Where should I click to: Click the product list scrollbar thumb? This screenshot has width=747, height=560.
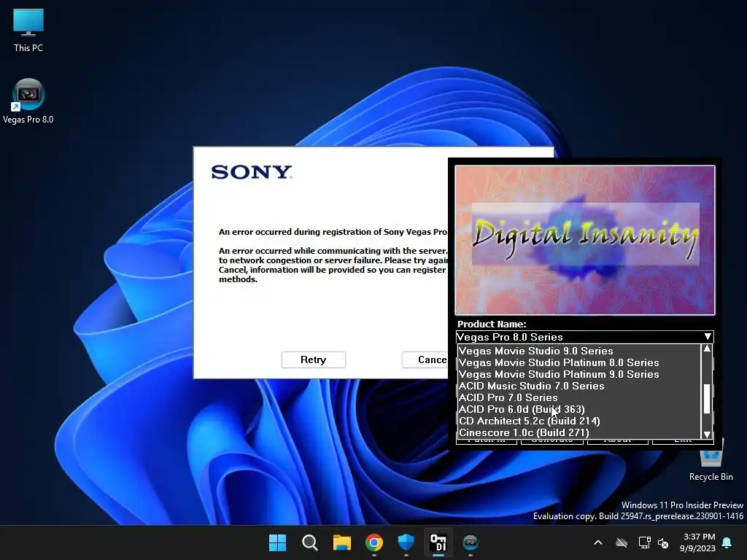point(707,399)
